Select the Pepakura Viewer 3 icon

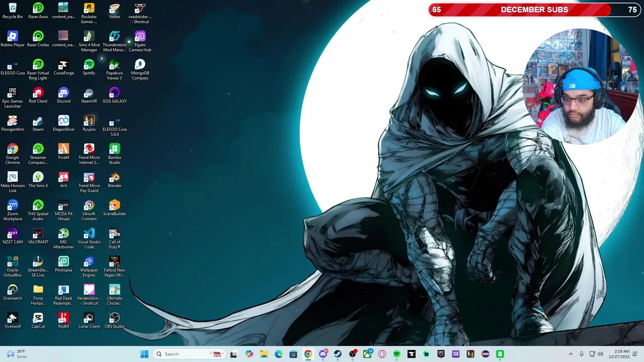point(115,70)
